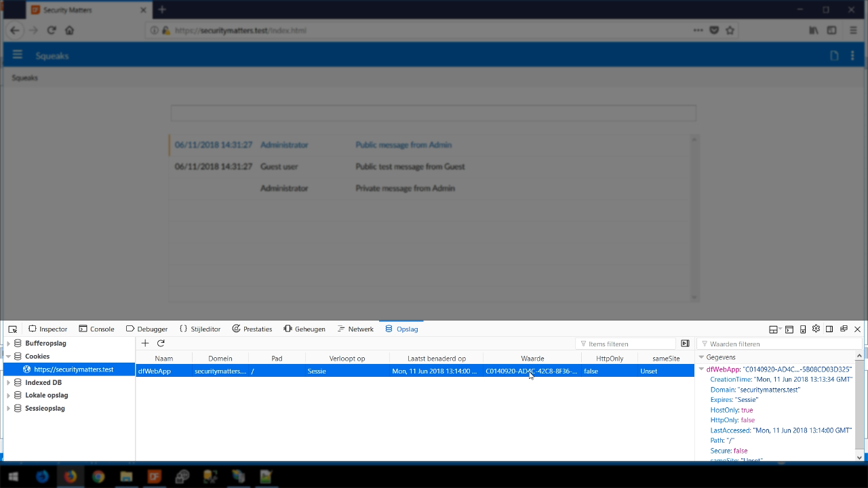Open devtools in separate window

(x=844, y=329)
